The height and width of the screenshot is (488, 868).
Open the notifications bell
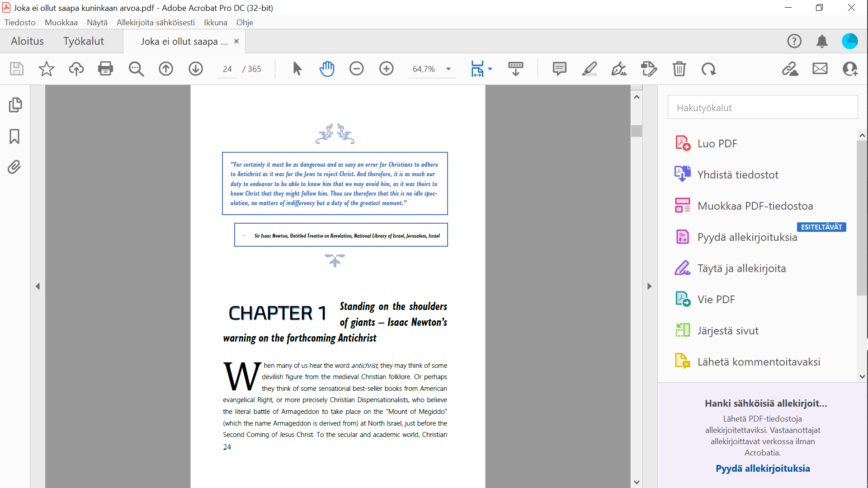tap(822, 41)
